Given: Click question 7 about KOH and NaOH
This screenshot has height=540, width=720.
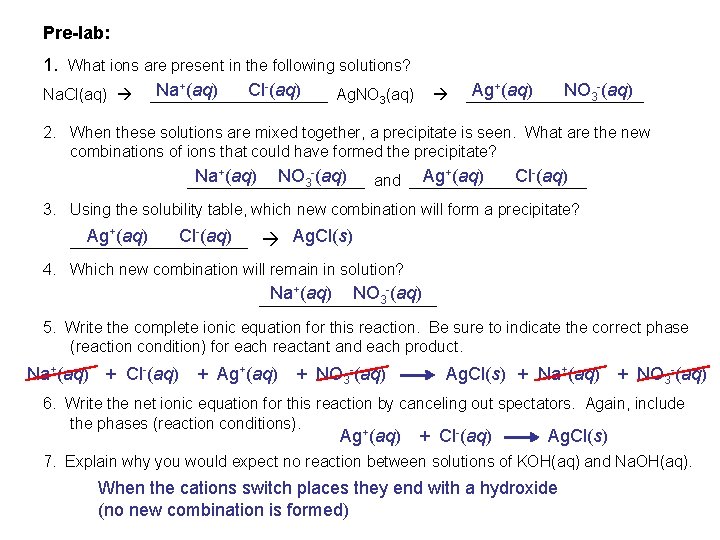Looking at the screenshot, I should [x=378, y=461].
